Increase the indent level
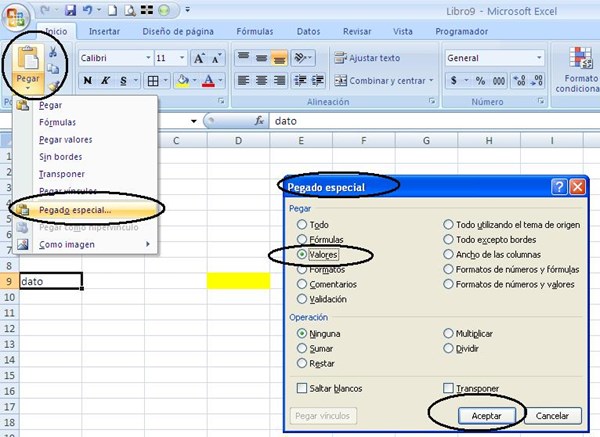Image resolution: width=600 pixels, height=437 pixels. [x=318, y=81]
